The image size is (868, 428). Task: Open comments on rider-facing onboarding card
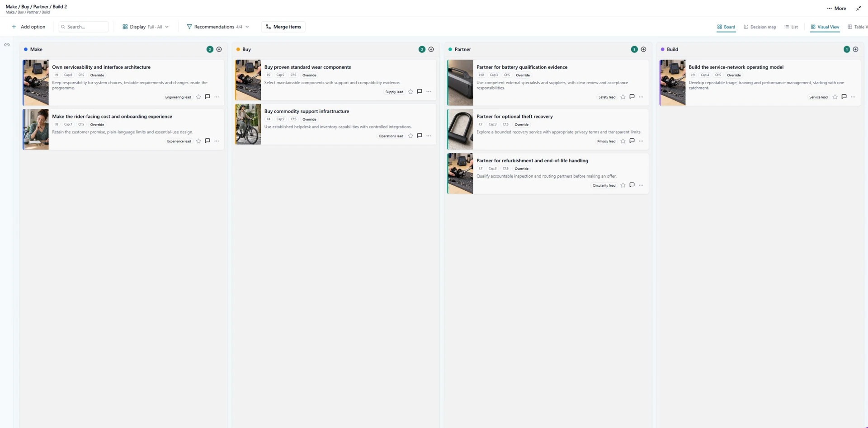click(x=208, y=141)
